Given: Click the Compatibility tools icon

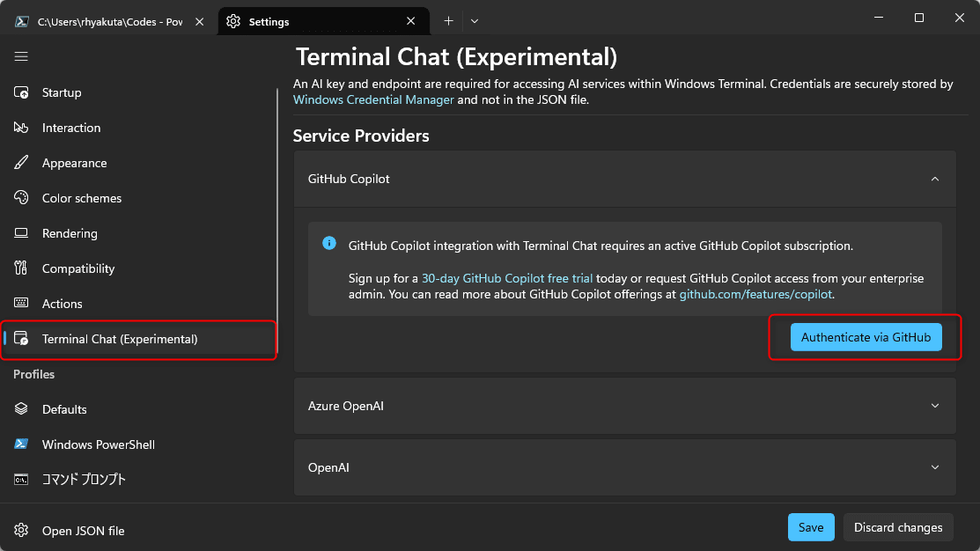Looking at the screenshot, I should click(21, 268).
